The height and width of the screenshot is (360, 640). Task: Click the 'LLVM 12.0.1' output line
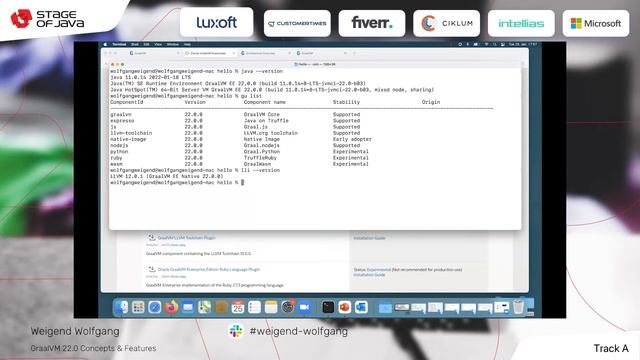point(167,176)
